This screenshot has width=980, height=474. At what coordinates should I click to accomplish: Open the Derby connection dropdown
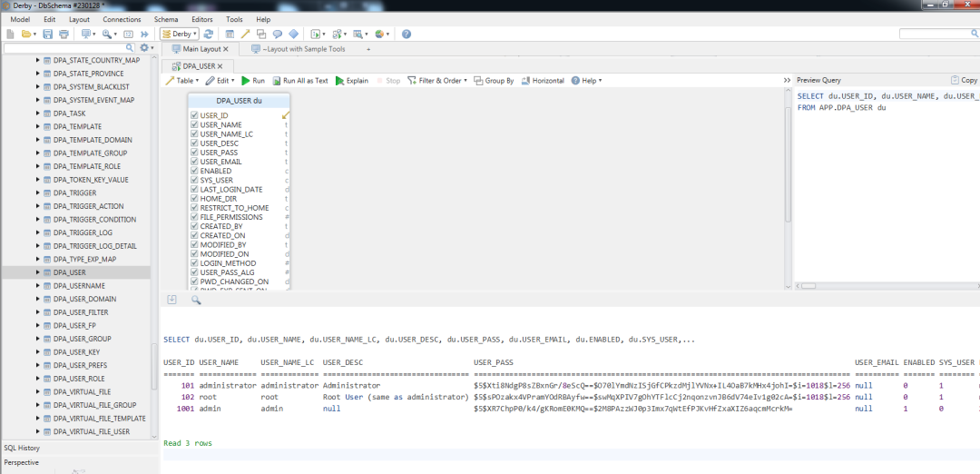(x=180, y=34)
